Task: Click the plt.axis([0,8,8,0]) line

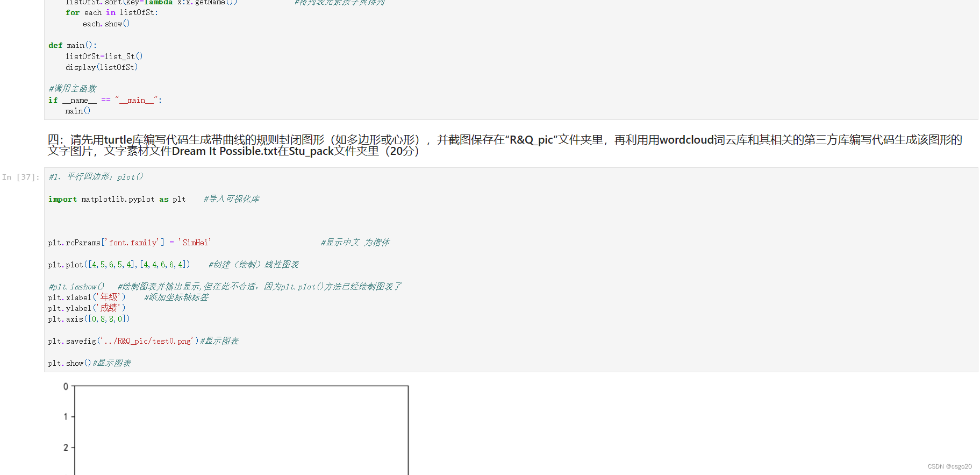Action: (89, 319)
